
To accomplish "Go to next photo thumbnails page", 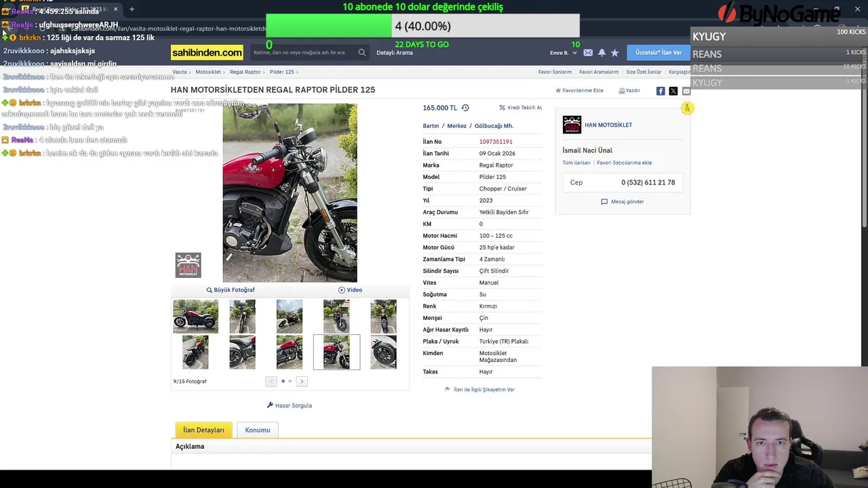I will pyautogui.click(x=302, y=382).
